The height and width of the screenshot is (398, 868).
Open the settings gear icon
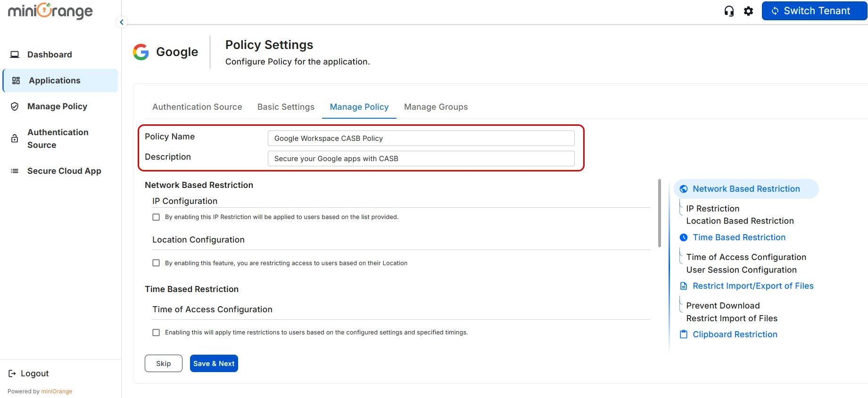point(748,11)
